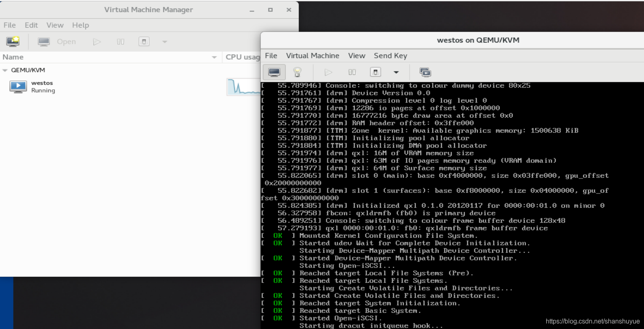Maximize the Virtual Machine Manager window
Screen dimensions: 644x329
270,10
